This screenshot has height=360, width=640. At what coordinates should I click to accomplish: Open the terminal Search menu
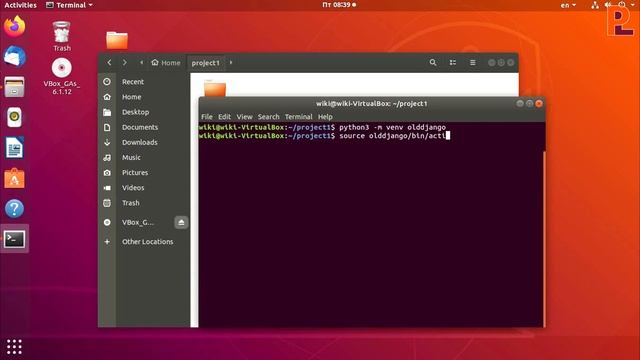pos(269,117)
